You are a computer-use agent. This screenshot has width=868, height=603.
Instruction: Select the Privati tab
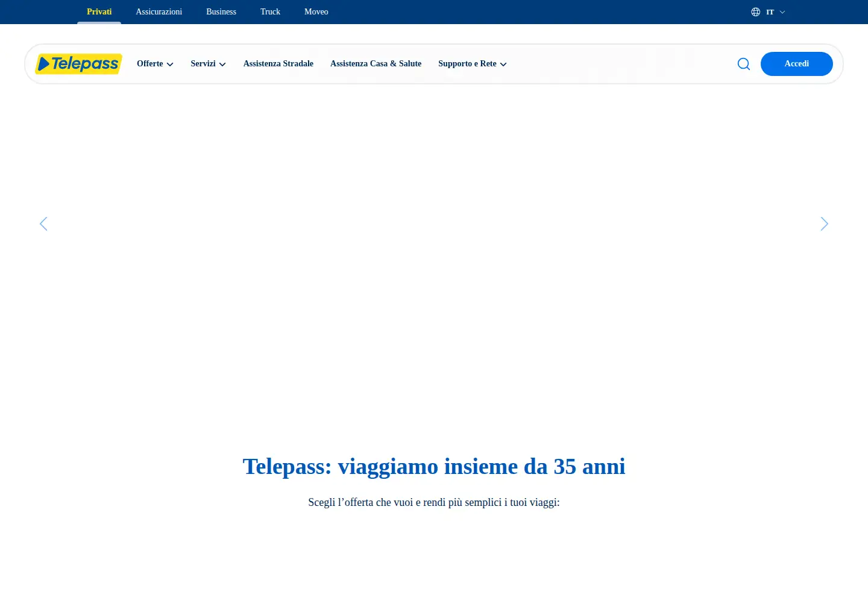click(x=99, y=12)
